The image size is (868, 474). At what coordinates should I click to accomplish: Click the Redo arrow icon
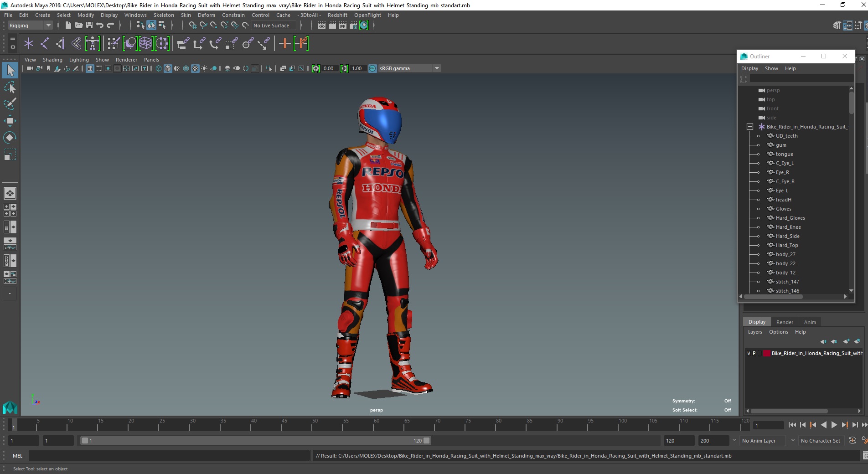tap(110, 26)
